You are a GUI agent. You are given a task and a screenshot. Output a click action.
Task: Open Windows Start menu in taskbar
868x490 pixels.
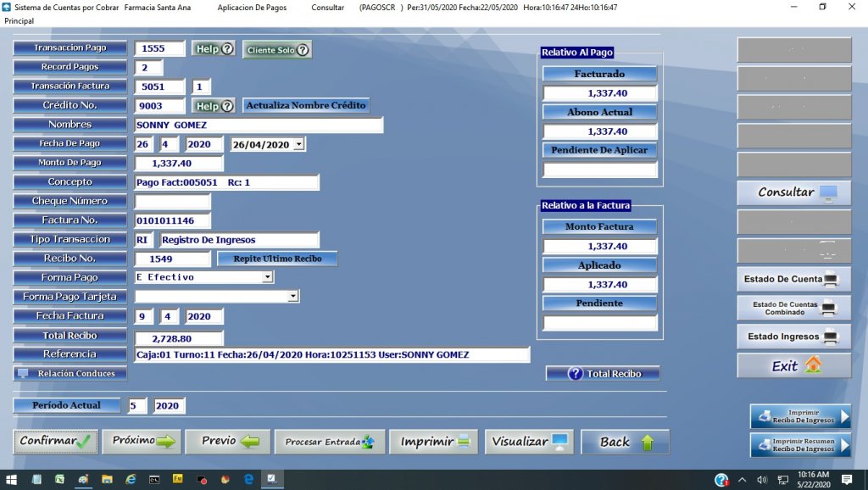pos(11,480)
